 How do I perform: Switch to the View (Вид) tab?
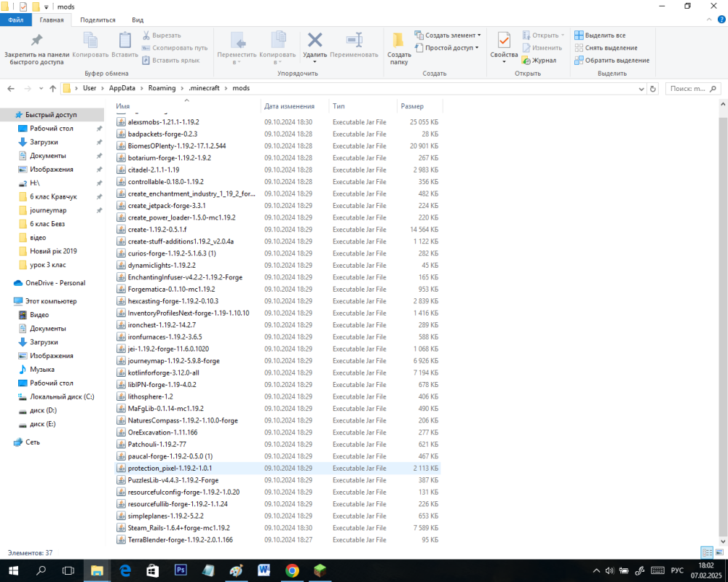pos(138,20)
